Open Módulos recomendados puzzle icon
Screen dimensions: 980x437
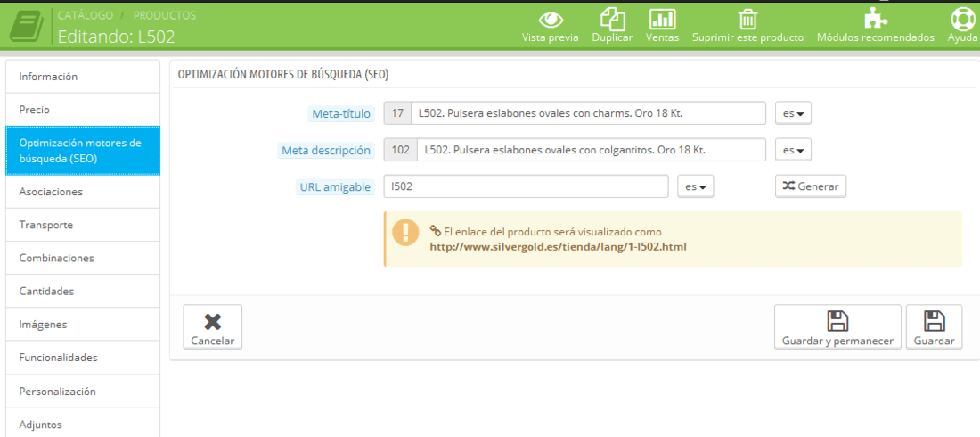click(876, 19)
